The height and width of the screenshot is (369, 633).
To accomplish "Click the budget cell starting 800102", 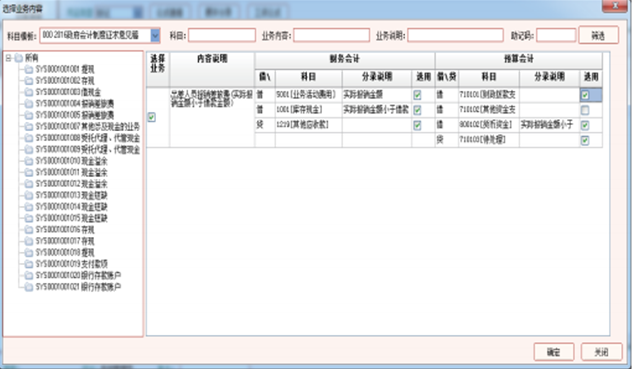I will pyautogui.click(x=489, y=125).
